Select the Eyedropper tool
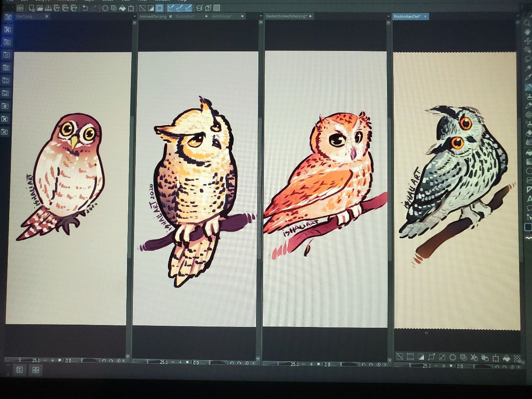 (x=528, y=77)
